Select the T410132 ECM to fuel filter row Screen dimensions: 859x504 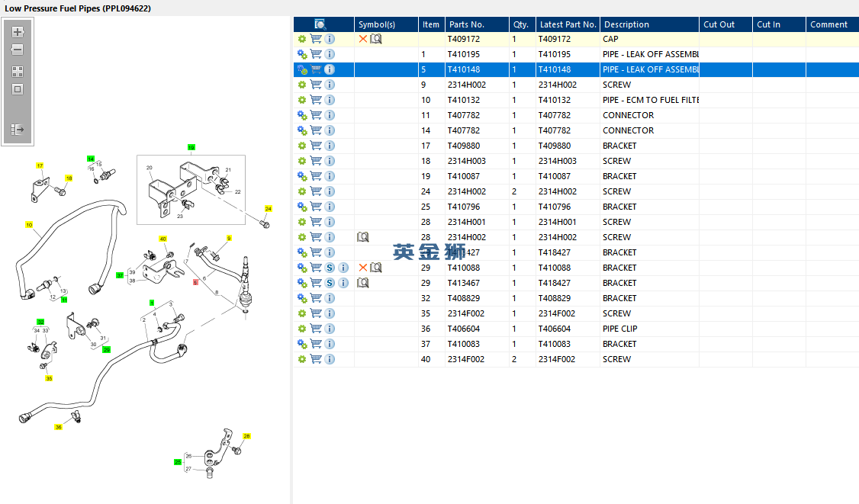tap(576, 100)
